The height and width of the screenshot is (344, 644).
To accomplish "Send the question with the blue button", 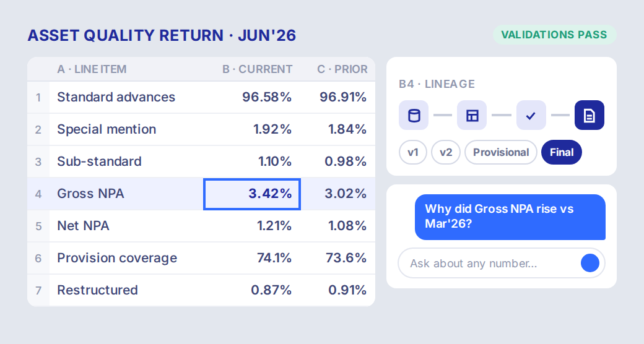I will click(x=590, y=263).
